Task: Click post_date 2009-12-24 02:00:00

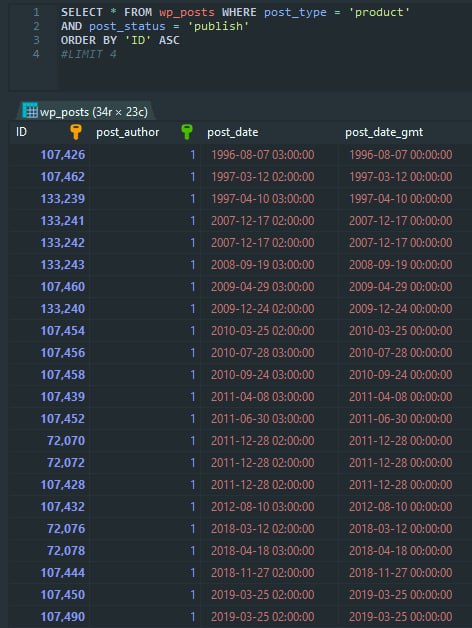Action: click(x=263, y=309)
